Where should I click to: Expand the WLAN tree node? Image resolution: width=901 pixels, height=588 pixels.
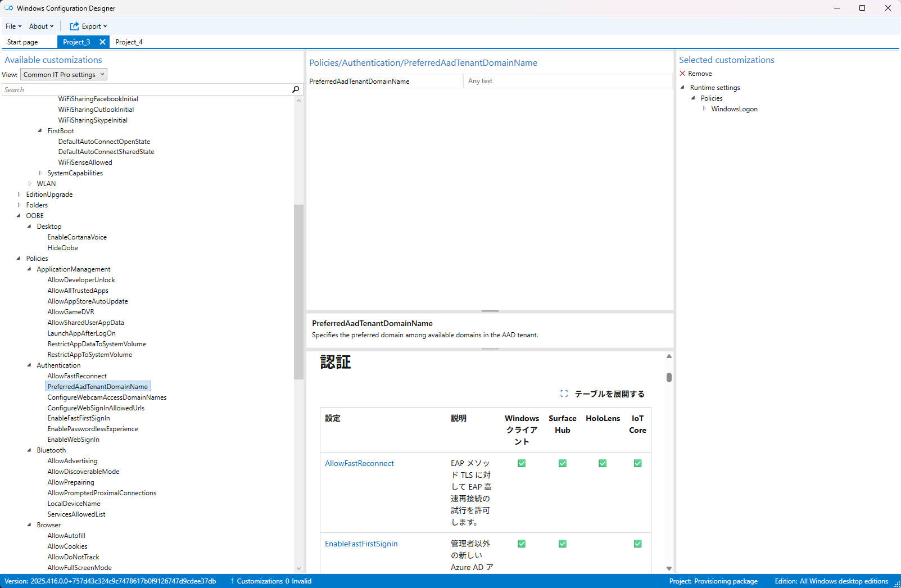tap(29, 183)
